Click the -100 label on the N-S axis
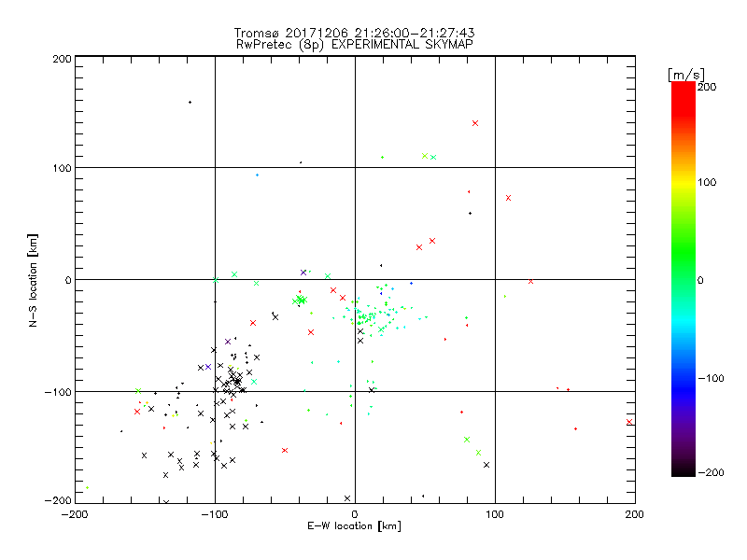 click(x=58, y=392)
